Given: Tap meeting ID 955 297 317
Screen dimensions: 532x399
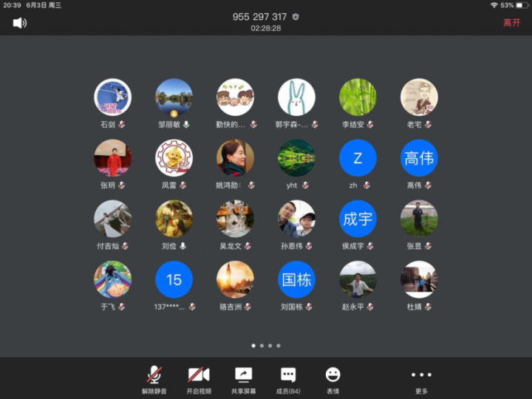Looking at the screenshot, I should coord(259,17).
